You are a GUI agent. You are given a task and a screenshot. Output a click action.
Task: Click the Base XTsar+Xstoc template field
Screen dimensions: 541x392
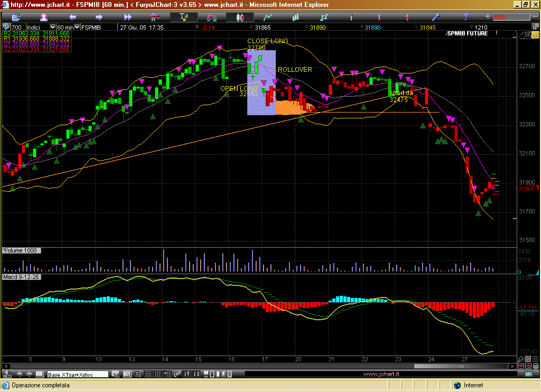click(x=78, y=375)
